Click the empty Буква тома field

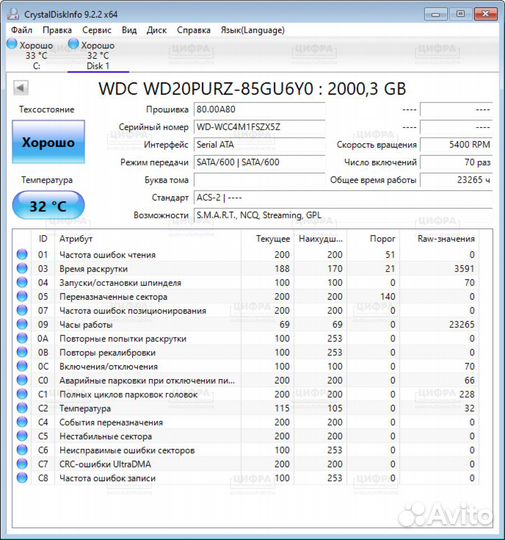[x=259, y=180]
